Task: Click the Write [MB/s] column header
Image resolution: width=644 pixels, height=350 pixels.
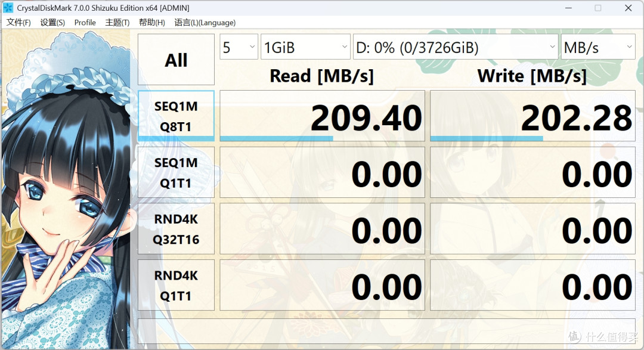Action: (x=532, y=76)
